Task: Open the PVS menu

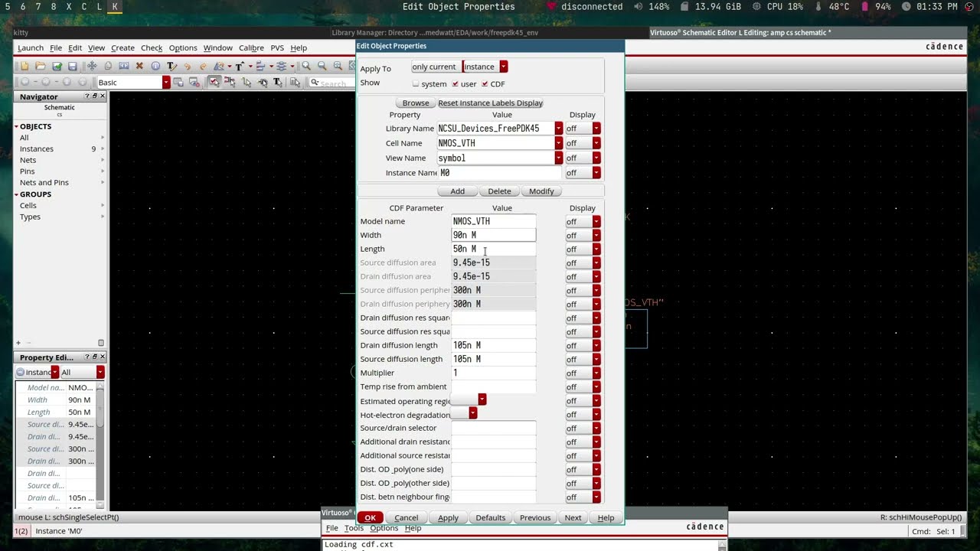Action: point(277,47)
